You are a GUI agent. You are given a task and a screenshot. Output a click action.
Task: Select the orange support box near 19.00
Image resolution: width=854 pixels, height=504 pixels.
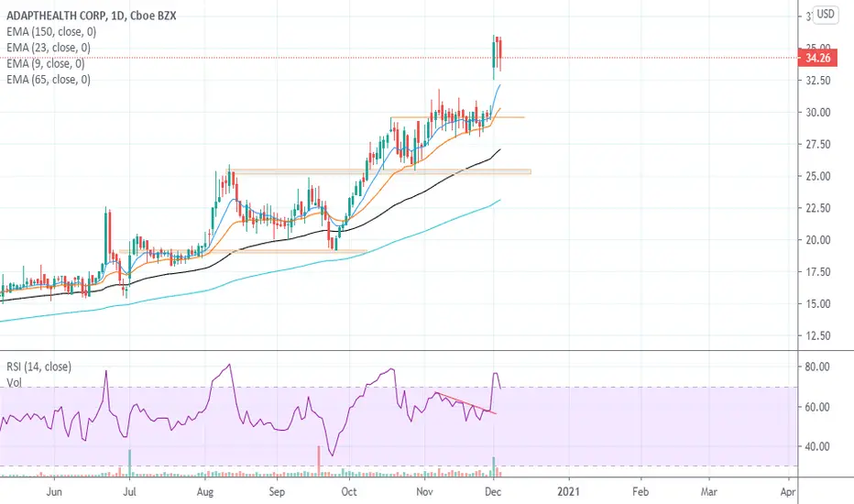pyautogui.click(x=243, y=251)
